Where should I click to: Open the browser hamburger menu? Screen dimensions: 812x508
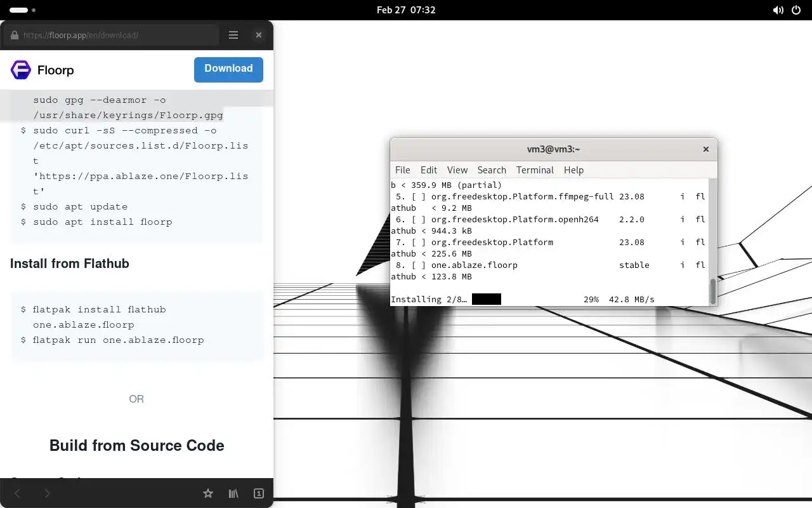233,35
